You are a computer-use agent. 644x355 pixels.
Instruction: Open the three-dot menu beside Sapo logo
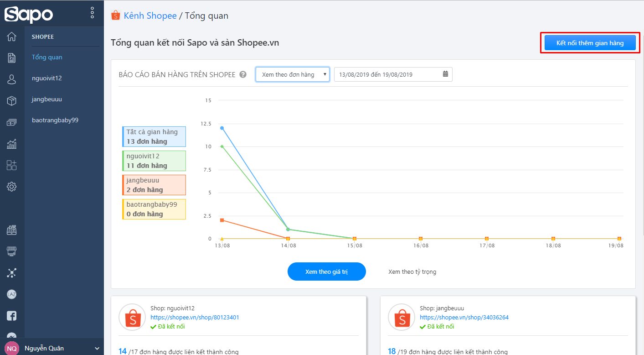tap(93, 13)
